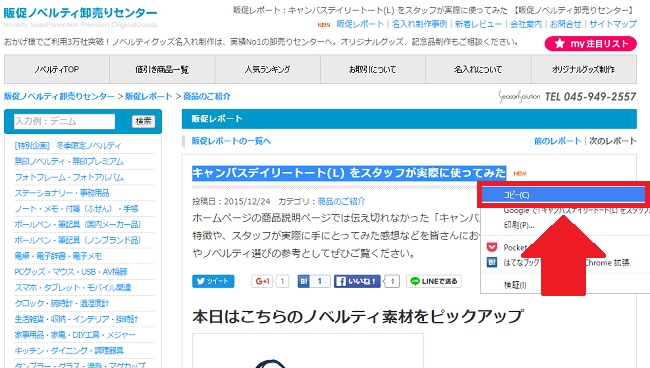Open the フォトフレーム・フォトアルバム sidebar link

[x=69, y=177]
